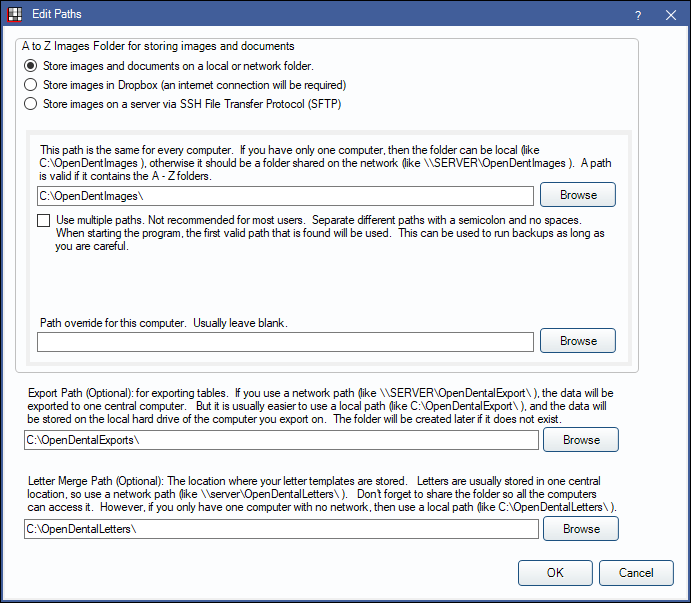Enable the Use multiple paths checkbox

(x=44, y=220)
